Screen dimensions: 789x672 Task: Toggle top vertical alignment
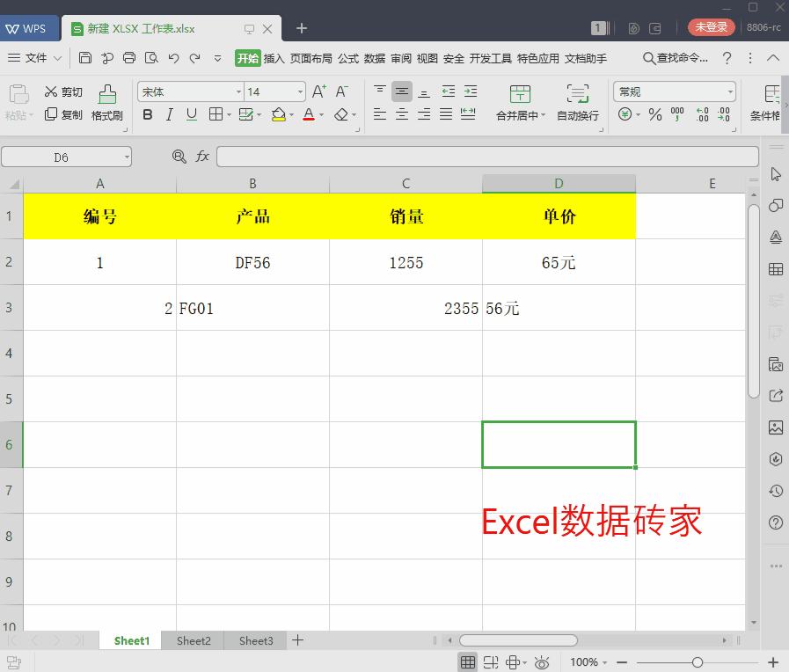[x=380, y=91]
